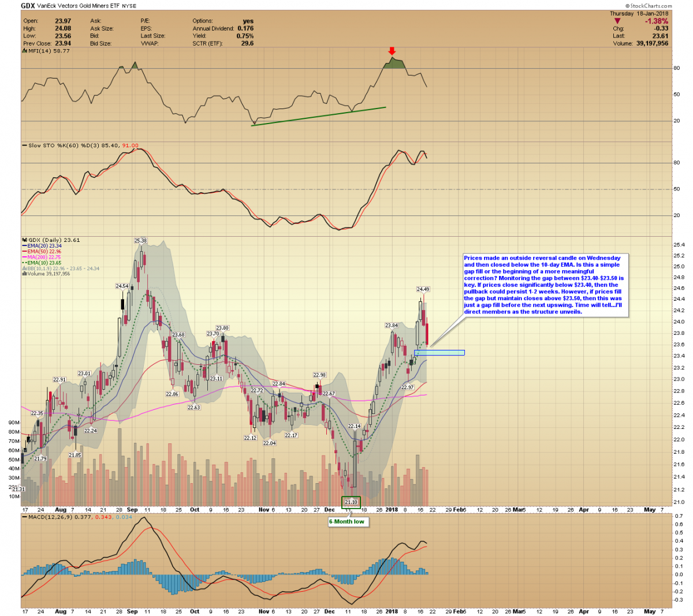Click the green box around 21.10 low
This screenshot has height=616, width=693.
click(x=351, y=502)
